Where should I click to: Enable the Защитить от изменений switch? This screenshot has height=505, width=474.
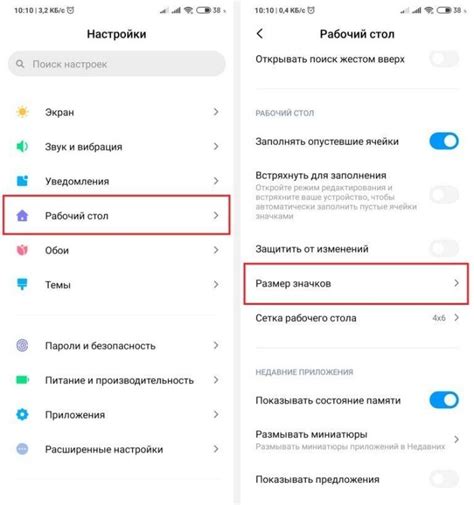(x=444, y=248)
